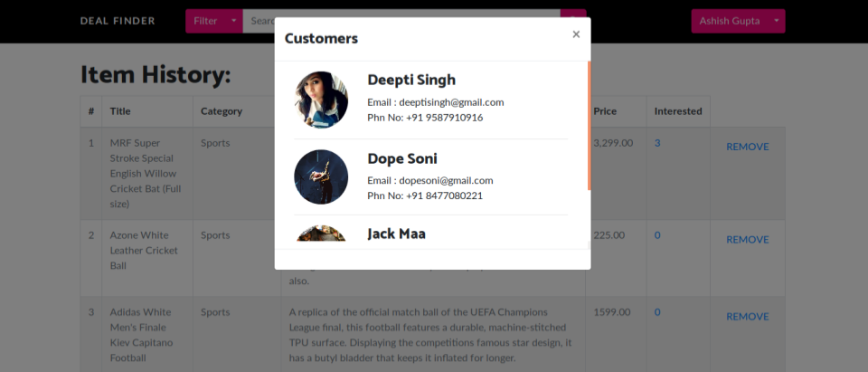This screenshot has height=372, width=868.
Task: Focus the search input field
Action: pos(262,21)
